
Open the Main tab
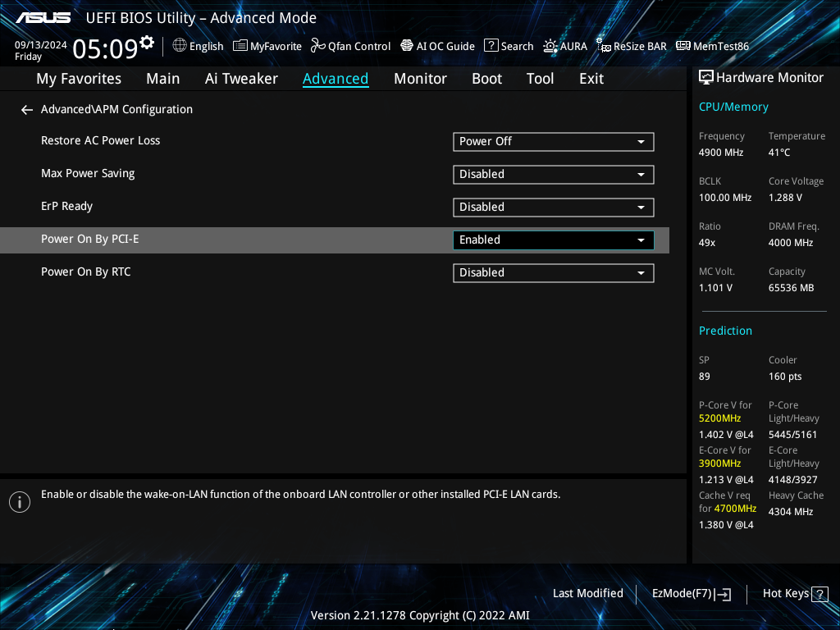163,79
